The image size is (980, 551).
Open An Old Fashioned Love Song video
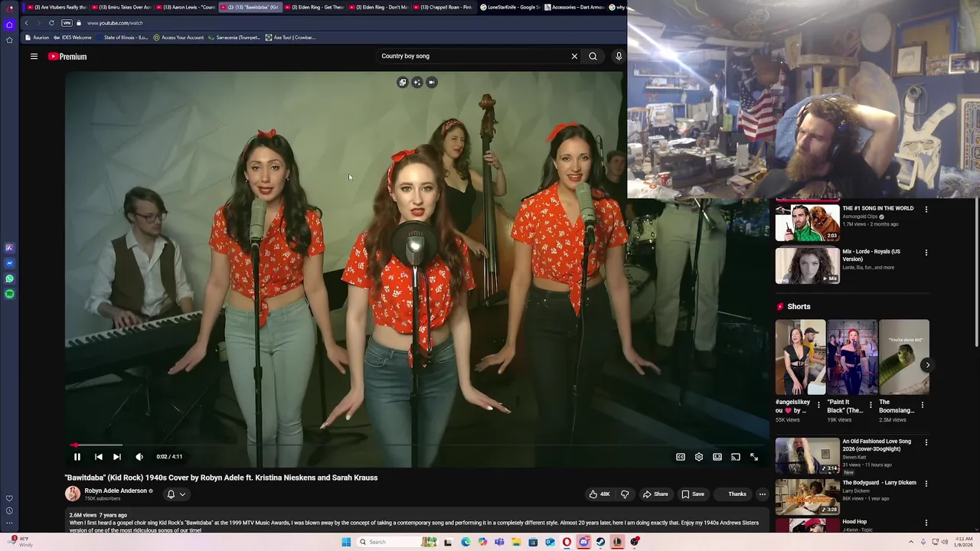pos(877,445)
